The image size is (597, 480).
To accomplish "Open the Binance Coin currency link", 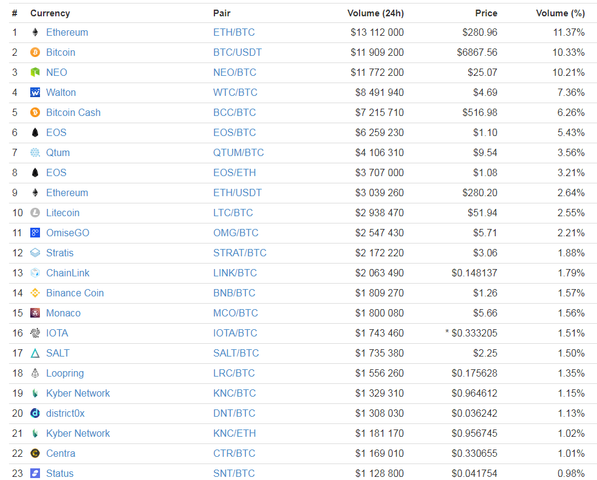I will point(75,293).
